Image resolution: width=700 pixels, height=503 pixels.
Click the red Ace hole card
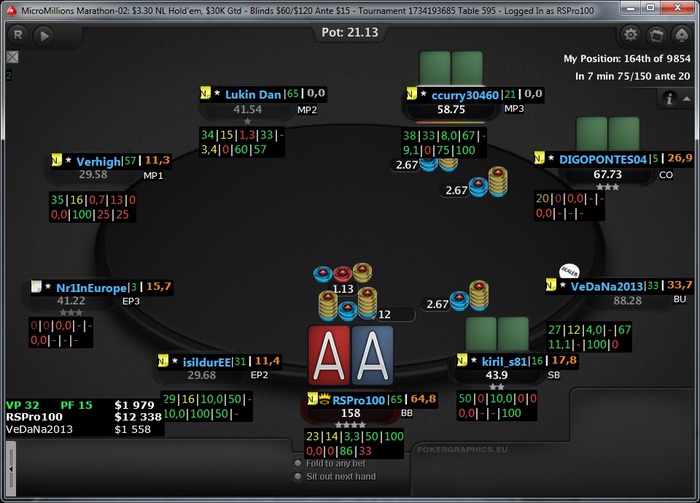[x=329, y=355]
